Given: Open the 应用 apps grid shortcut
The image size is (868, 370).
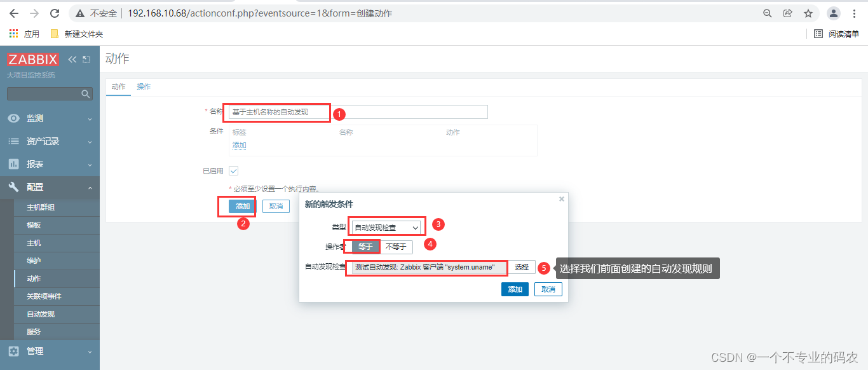Looking at the screenshot, I should [x=24, y=34].
